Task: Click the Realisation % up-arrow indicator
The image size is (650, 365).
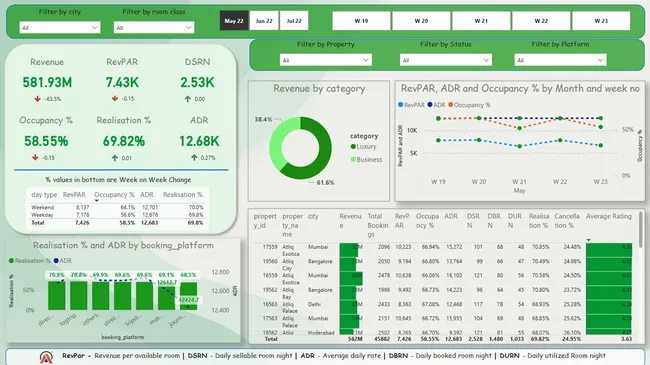Action: click(115, 158)
